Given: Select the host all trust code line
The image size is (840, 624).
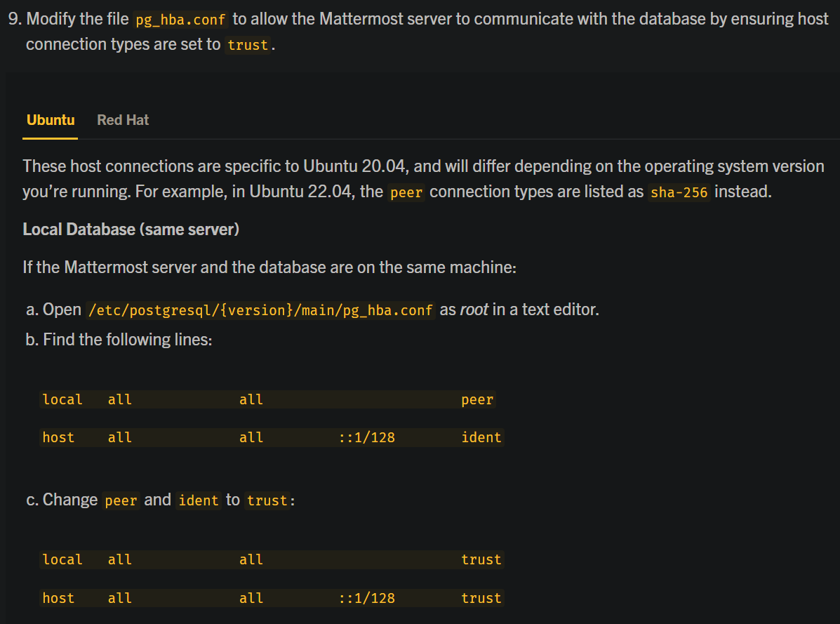Looking at the screenshot, I should pyautogui.click(x=272, y=597).
